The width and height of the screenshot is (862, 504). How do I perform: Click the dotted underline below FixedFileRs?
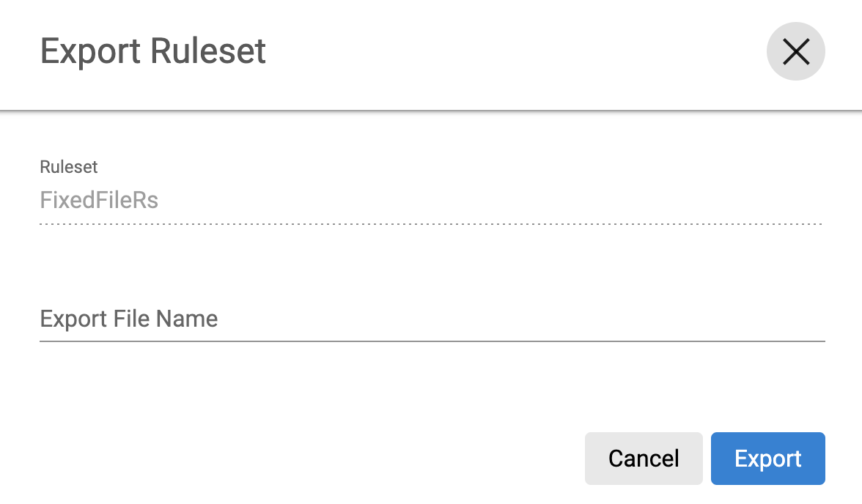432,223
